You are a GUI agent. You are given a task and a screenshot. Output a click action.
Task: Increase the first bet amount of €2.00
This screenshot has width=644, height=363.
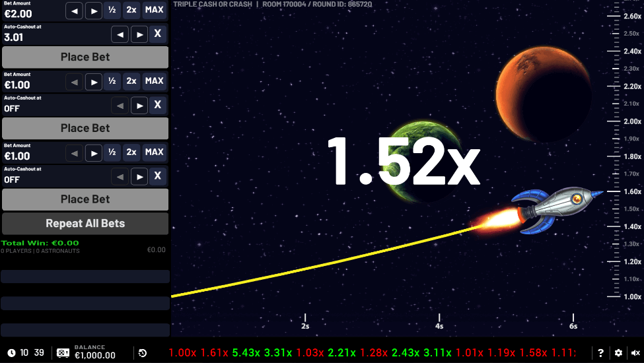pyautogui.click(x=94, y=11)
